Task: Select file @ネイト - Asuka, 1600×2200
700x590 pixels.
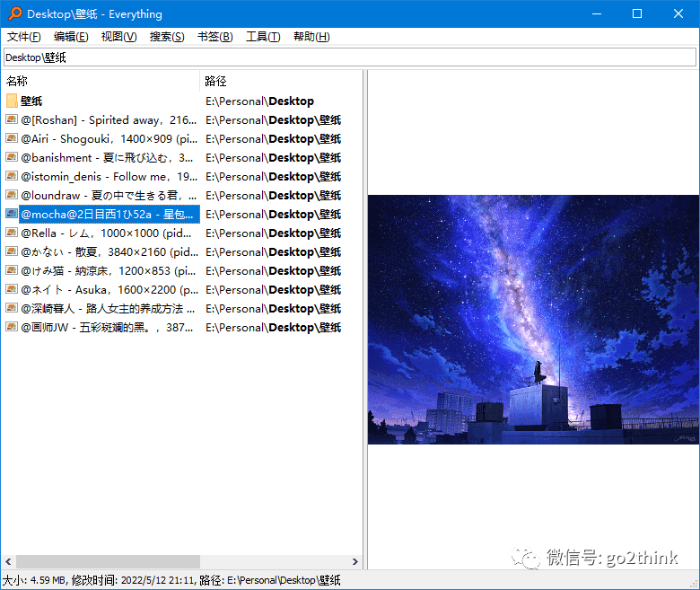Action: (109, 289)
